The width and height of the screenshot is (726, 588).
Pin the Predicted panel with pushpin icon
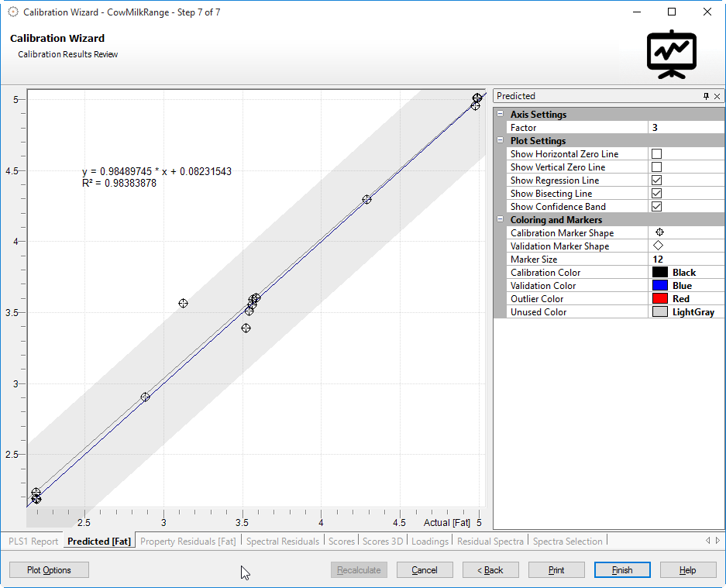[706, 96]
